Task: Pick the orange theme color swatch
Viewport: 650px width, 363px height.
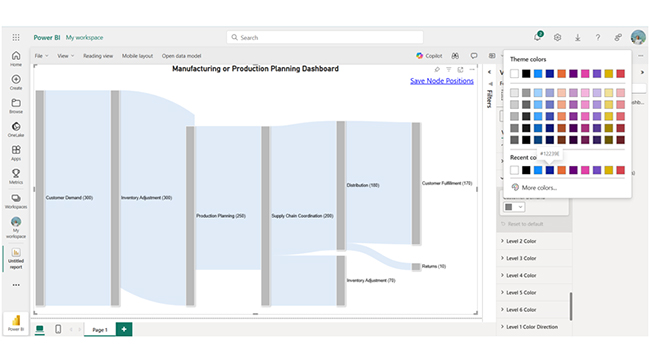Action: (x=561, y=74)
